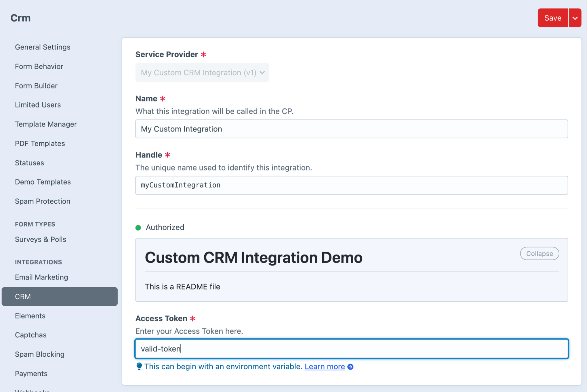
Task: Click the Save button
Action: [552, 18]
